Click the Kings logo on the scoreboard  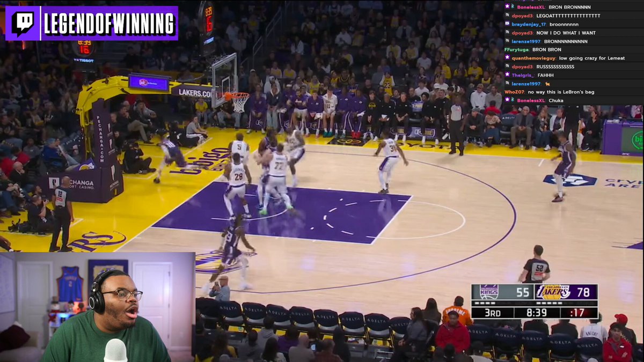tap(488, 292)
